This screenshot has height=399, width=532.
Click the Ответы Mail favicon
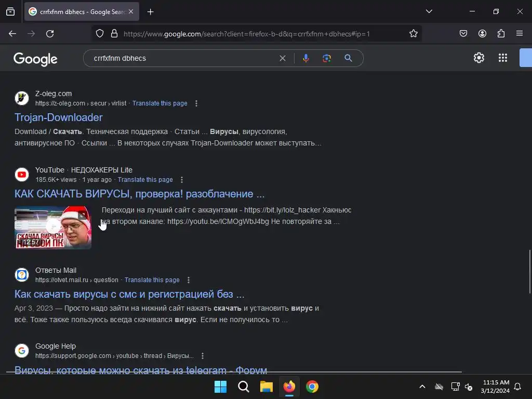[x=22, y=275]
